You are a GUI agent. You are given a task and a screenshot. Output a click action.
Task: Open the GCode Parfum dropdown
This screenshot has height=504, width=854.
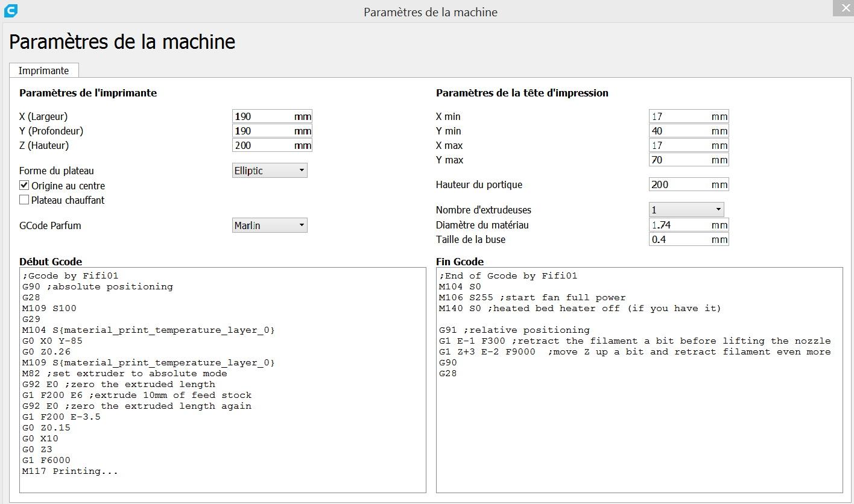click(270, 225)
